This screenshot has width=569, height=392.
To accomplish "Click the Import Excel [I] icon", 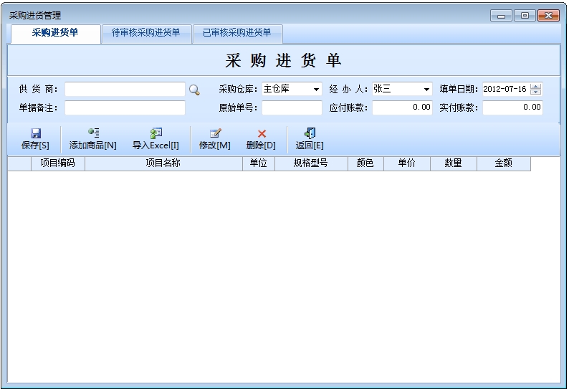I will click(x=156, y=133).
